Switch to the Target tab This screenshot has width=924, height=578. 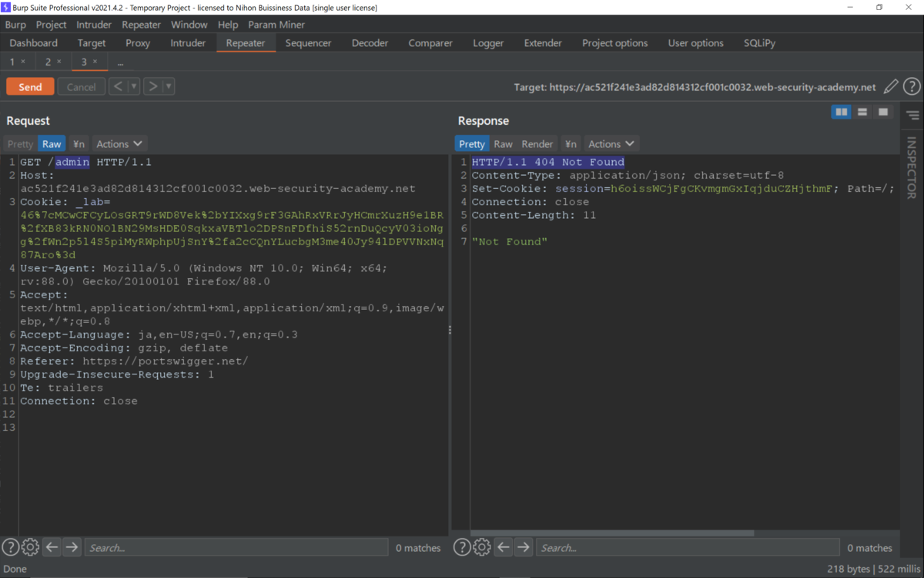click(92, 43)
